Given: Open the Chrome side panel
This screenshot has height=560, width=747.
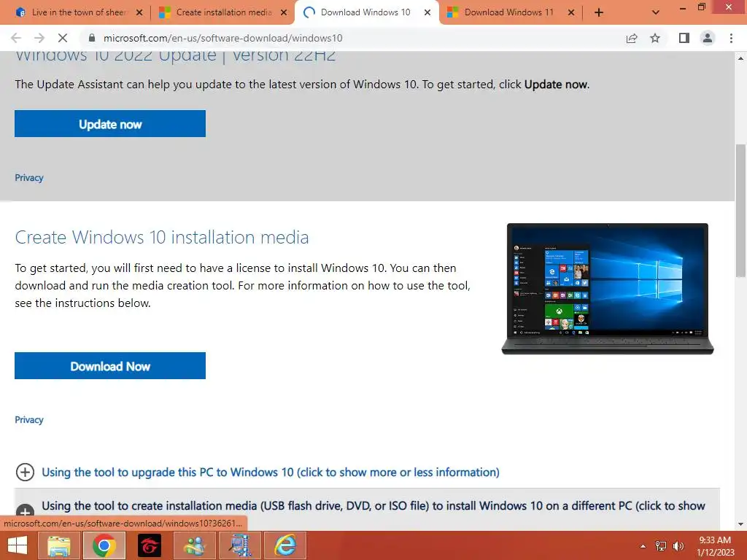Looking at the screenshot, I should click(x=684, y=38).
